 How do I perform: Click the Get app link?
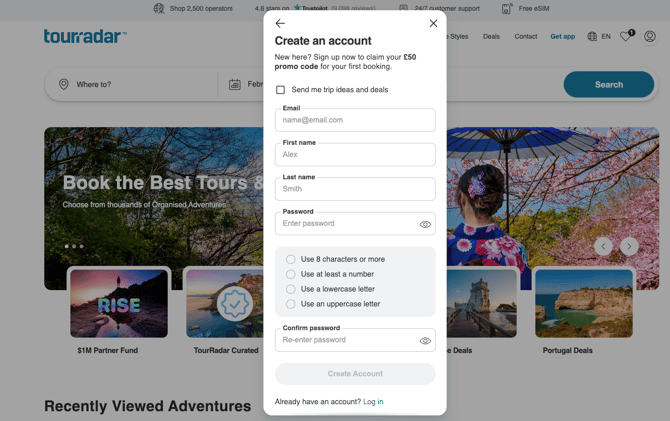coord(562,37)
